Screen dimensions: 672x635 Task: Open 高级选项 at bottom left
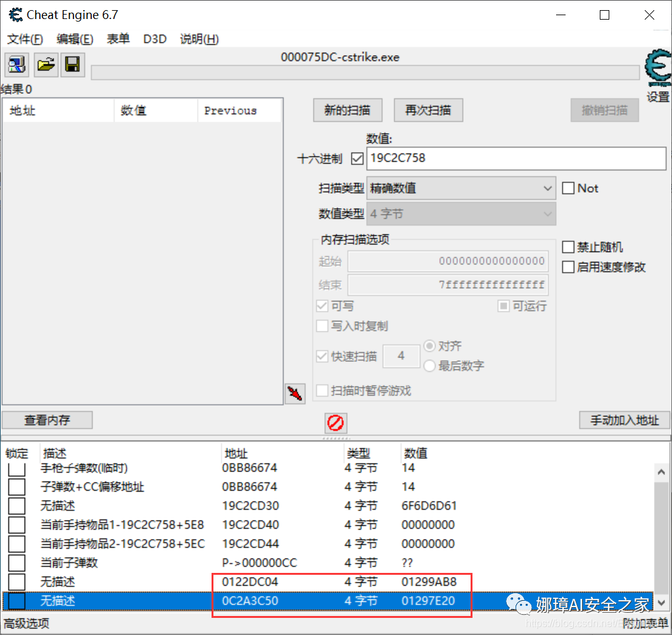point(27,624)
